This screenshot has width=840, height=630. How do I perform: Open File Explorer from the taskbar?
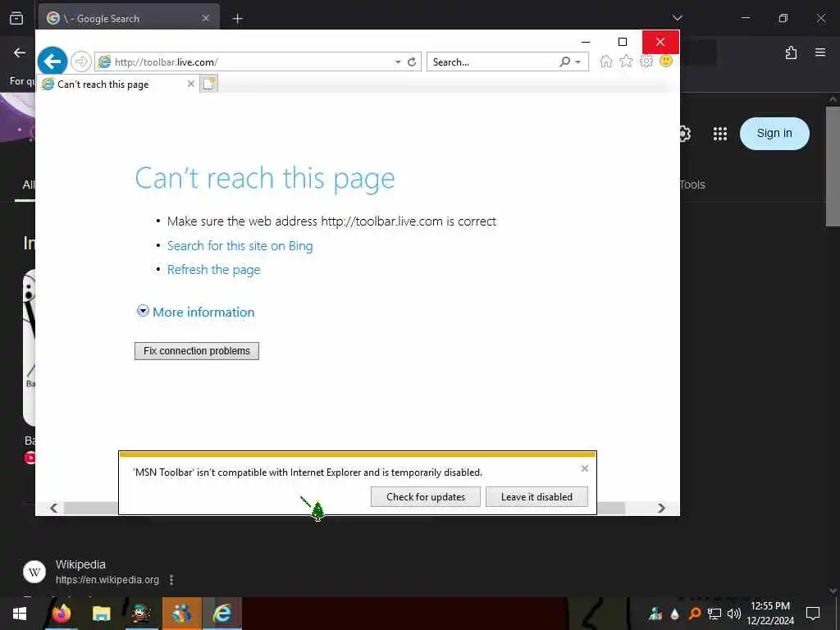pyautogui.click(x=101, y=614)
